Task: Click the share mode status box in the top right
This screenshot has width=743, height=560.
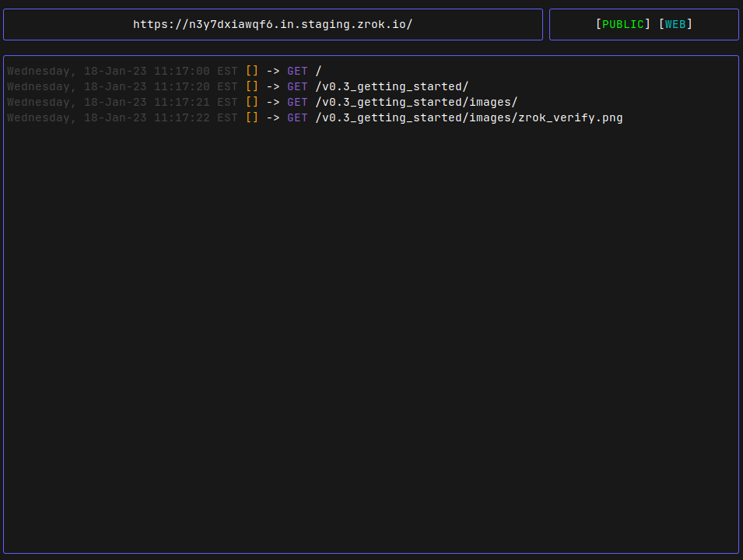Action: pyautogui.click(x=644, y=24)
